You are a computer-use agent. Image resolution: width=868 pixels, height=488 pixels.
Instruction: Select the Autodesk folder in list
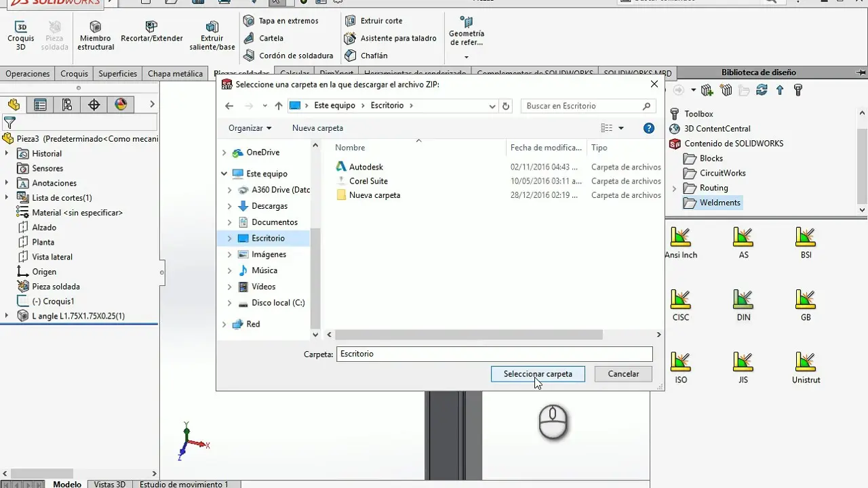point(366,167)
